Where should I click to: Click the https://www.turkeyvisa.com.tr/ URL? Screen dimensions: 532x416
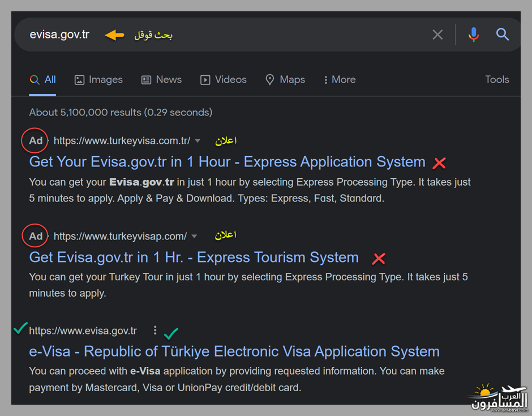tap(122, 141)
